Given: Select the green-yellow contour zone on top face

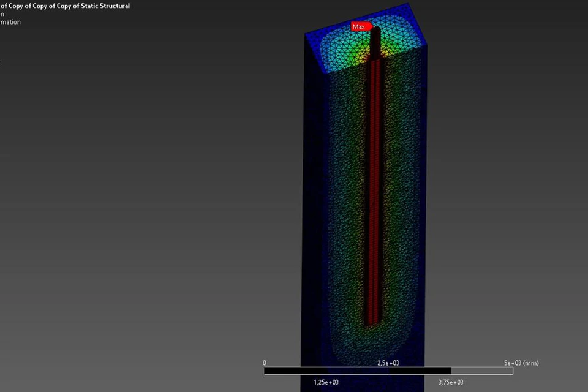Looking at the screenshot, I should pyautogui.click(x=346, y=52).
